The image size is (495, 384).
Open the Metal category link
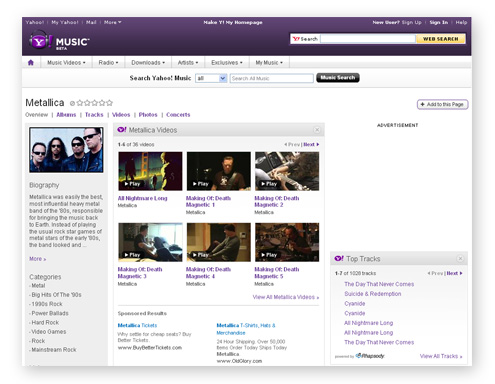[x=38, y=286]
